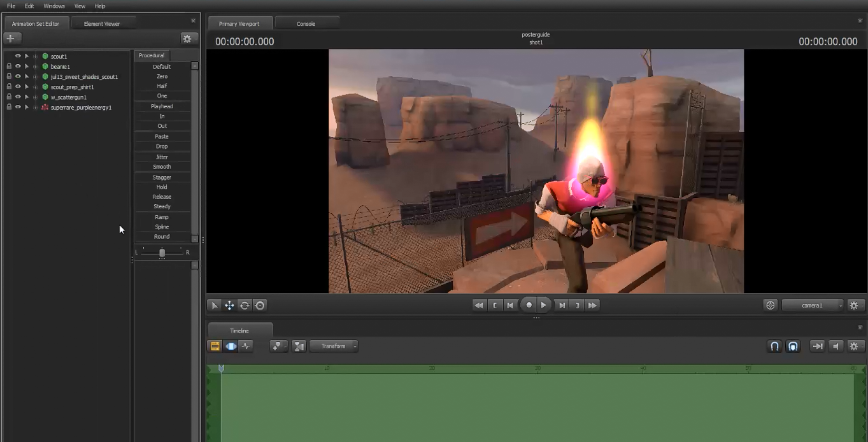The height and width of the screenshot is (442, 868).
Task: Start recording with the record button
Action: pyautogui.click(x=529, y=305)
